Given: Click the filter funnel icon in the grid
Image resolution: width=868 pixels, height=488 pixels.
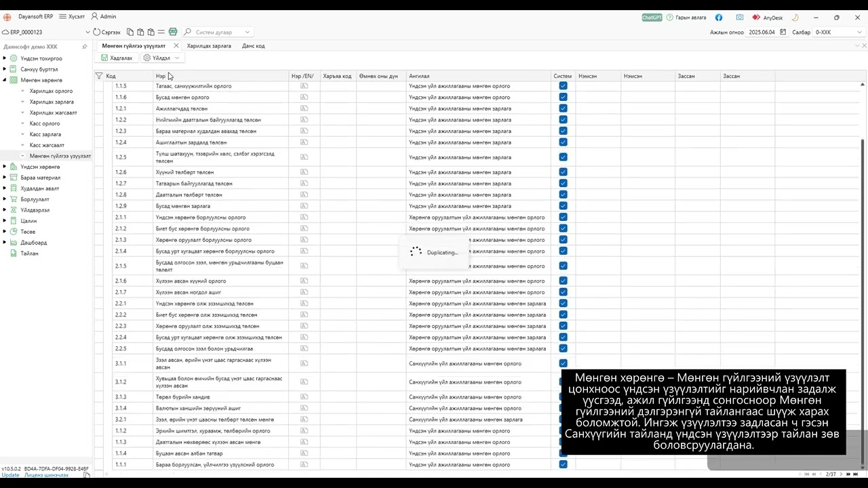Looking at the screenshot, I should click(99, 76).
